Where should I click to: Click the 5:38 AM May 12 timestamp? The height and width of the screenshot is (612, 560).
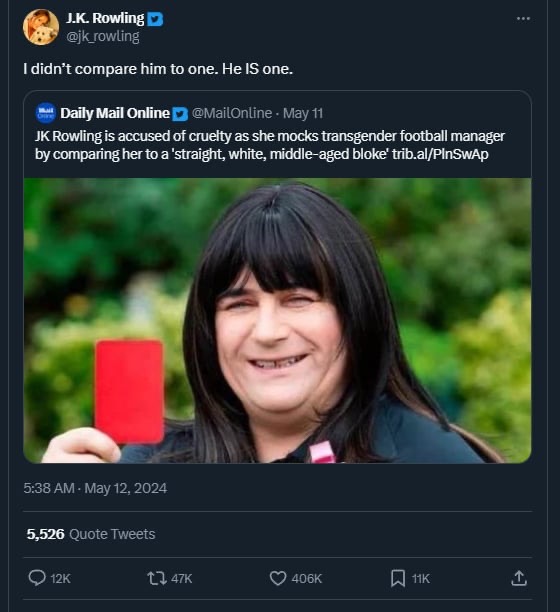point(95,488)
